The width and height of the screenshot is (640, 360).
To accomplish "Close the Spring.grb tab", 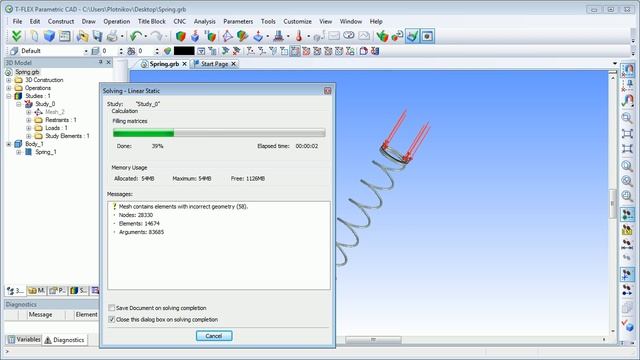I will (x=184, y=64).
